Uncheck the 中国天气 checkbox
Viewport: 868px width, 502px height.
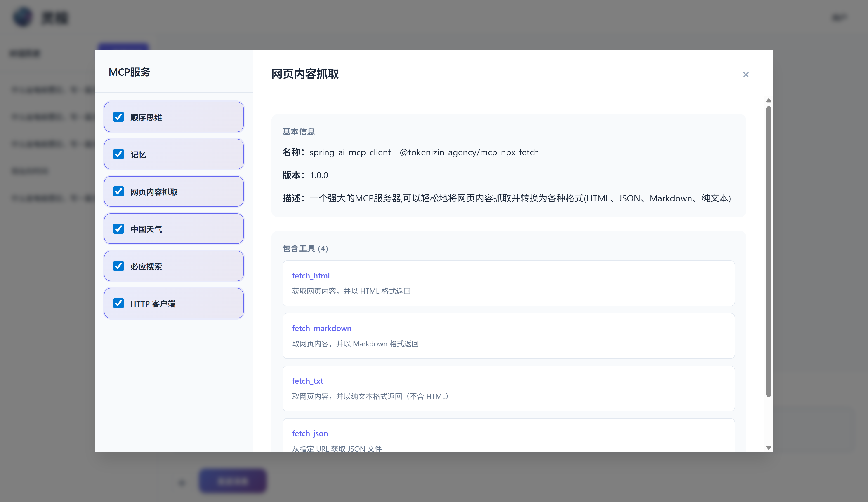118,229
